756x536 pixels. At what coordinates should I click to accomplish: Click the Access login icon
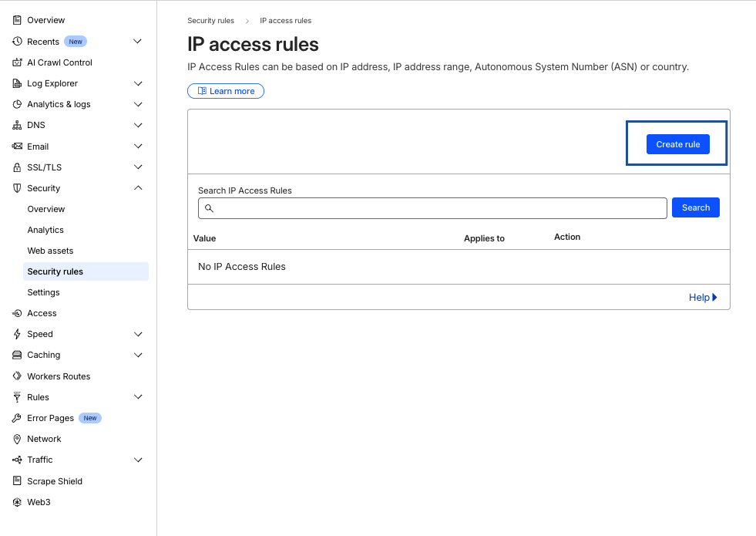click(17, 313)
